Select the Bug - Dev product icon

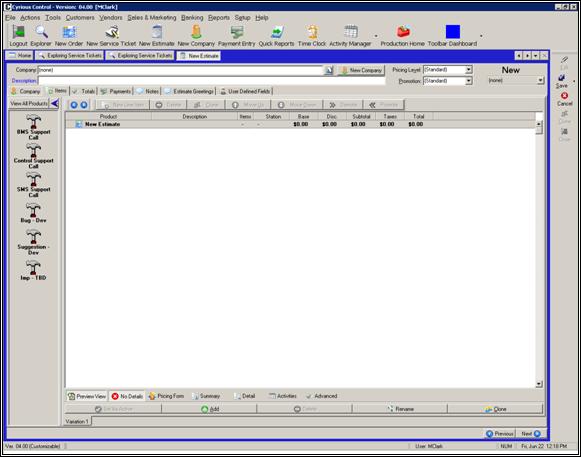[33, 213]
